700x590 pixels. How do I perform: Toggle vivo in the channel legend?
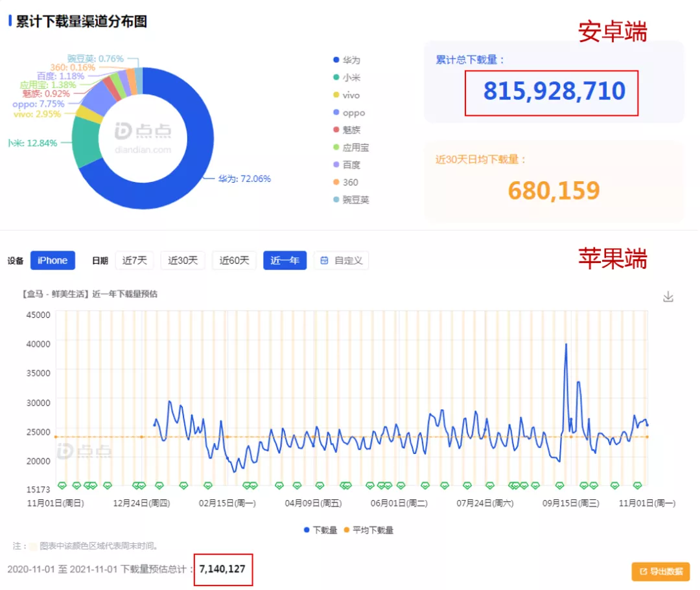[x=346, y=95]
